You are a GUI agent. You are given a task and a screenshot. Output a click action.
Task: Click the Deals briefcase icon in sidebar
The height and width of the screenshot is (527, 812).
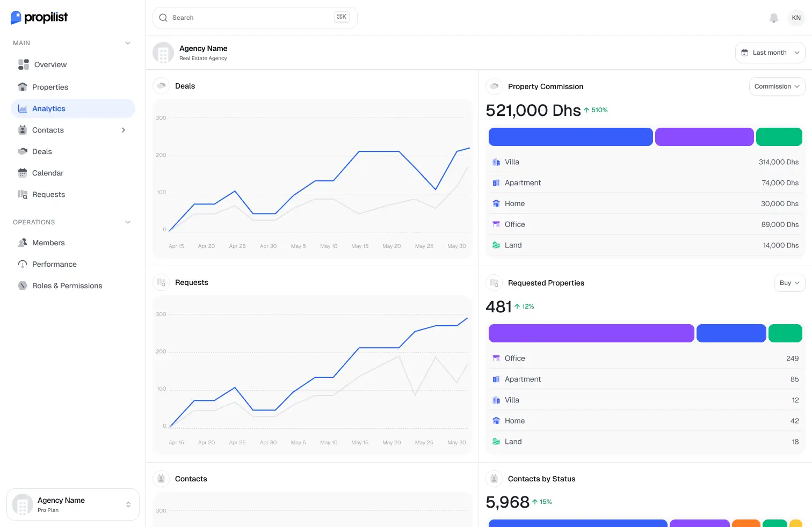(x=22, y=151)
